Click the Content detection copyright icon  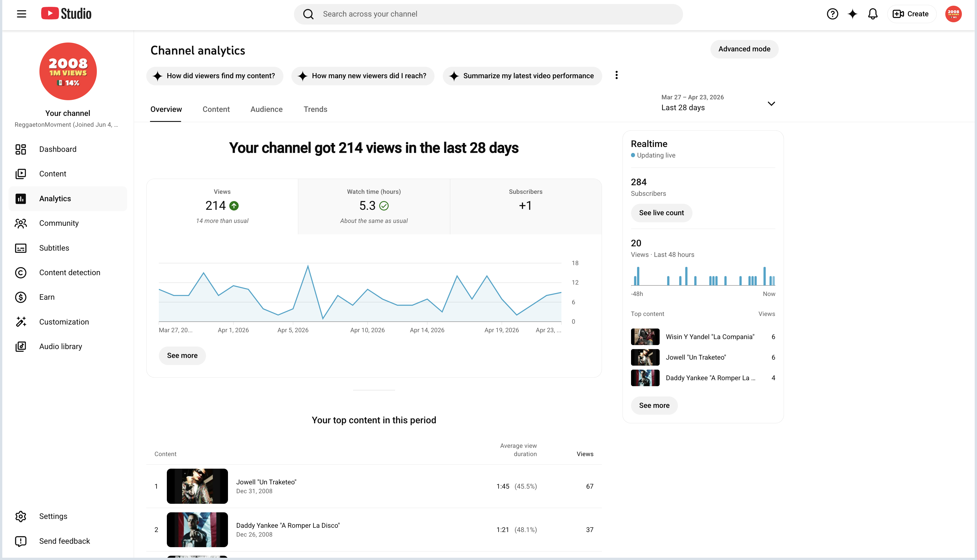point(21,273)
